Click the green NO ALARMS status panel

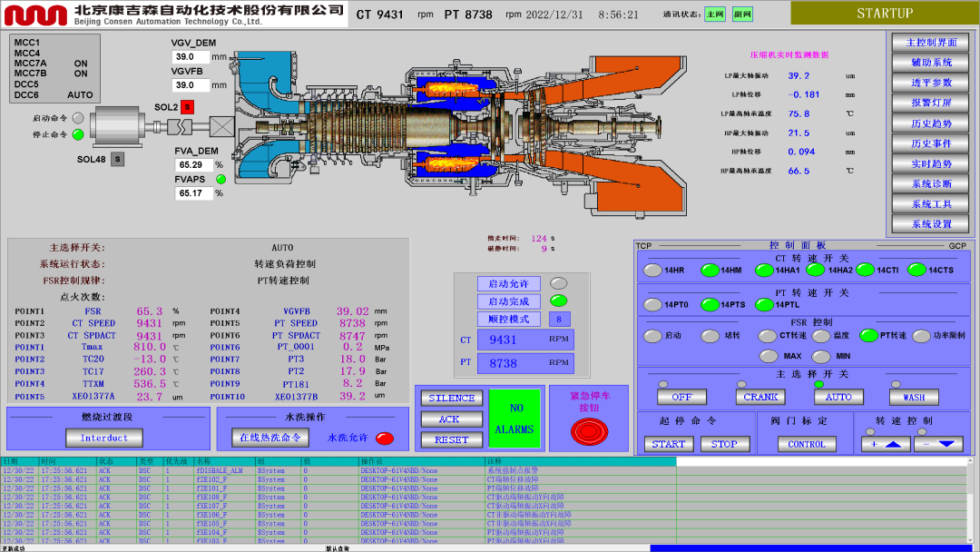point(514,419)
